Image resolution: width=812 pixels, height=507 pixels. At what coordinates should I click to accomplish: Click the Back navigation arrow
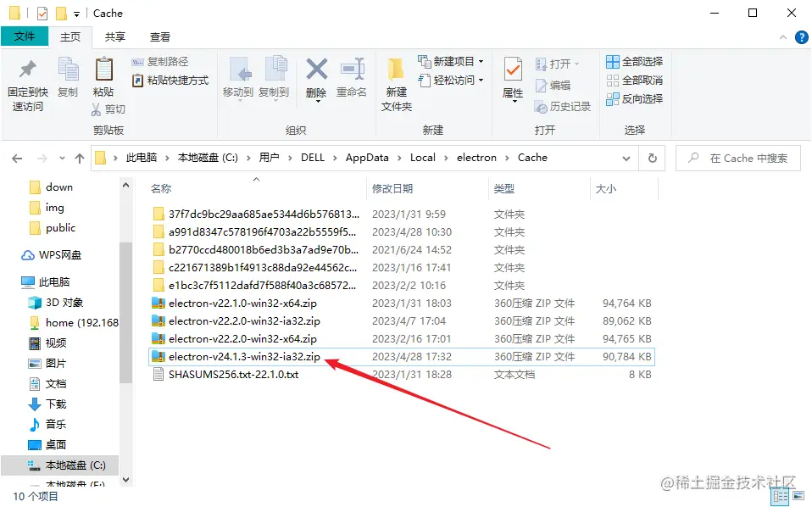pos(17,159)
